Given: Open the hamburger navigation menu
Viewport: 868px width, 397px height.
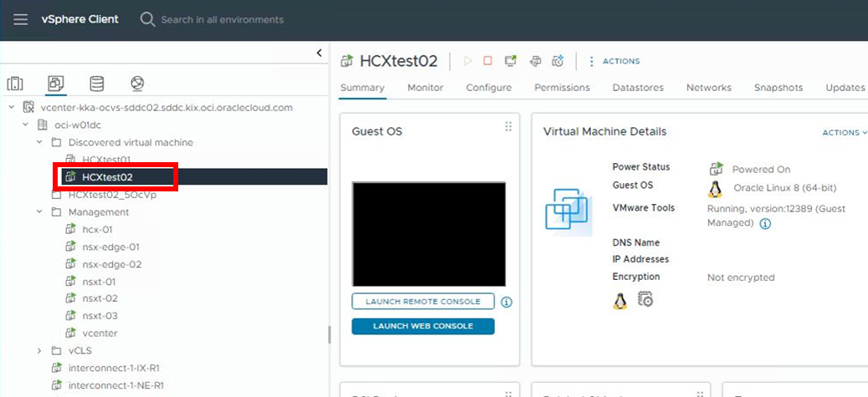Looking at the screenshot, I should 21,19.
